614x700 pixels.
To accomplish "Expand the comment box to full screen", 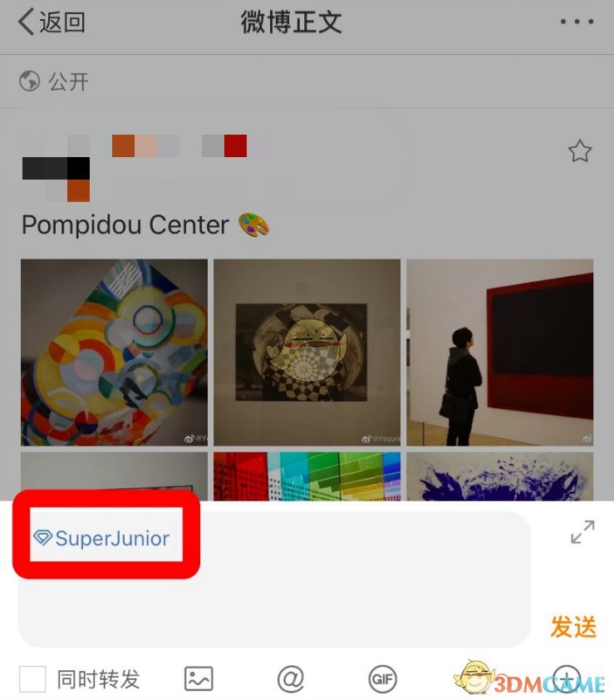I will (582, 532).
